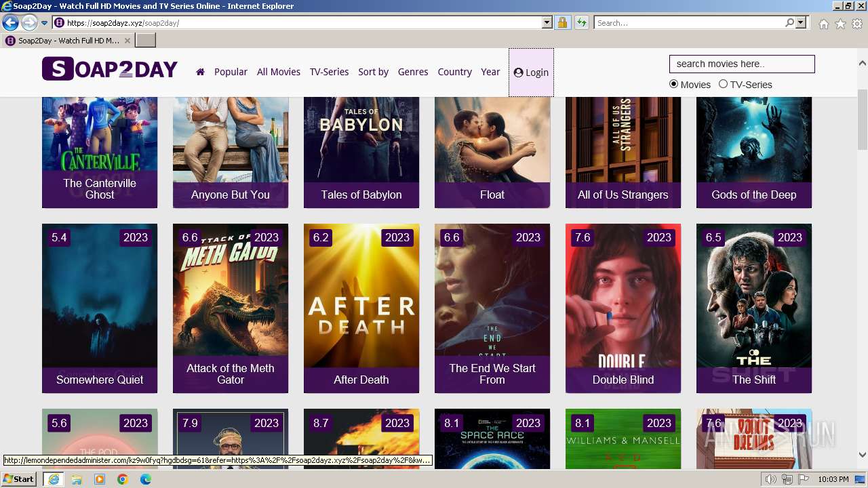Open the Robot Dreams movie poster
Screen dimensions: 868x488
coord(754,439)
